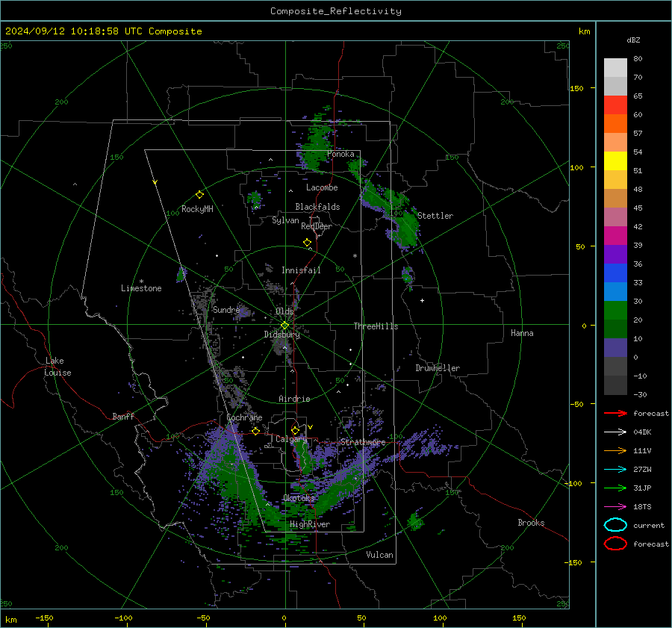Click the Sundre label
The width and height of the screenshot is (672, 628).
[x=226, y=309]
